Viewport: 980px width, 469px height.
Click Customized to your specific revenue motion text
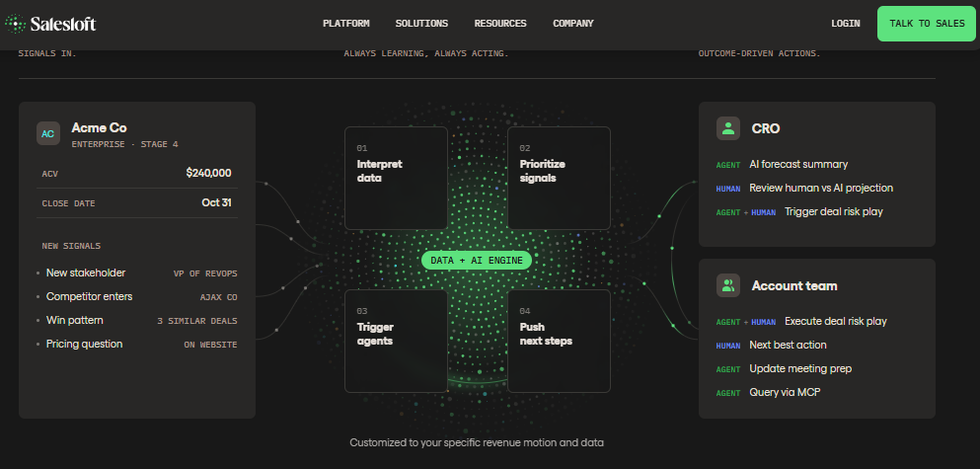477,442
